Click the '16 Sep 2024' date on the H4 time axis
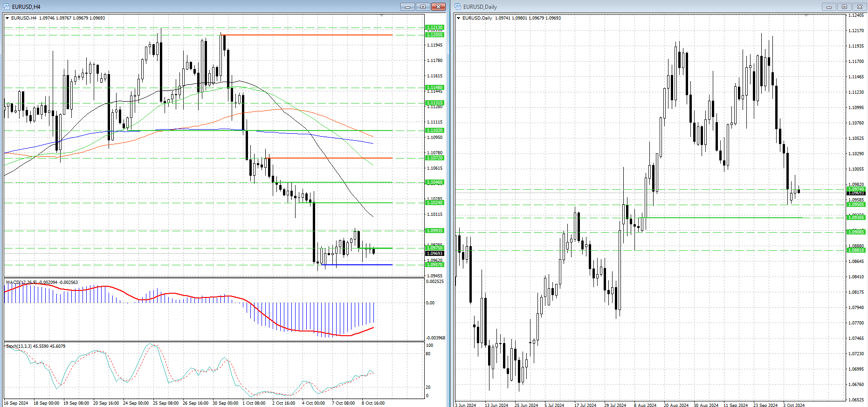Image resolution: width=868 pixels, height=407 pixels. coord(16,403)
